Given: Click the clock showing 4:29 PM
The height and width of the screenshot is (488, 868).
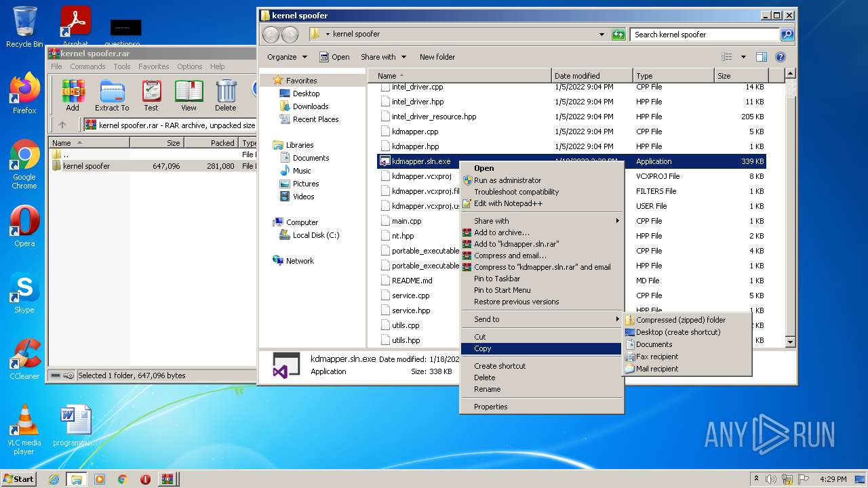Looking at the screenshot, I should (833, 479).
